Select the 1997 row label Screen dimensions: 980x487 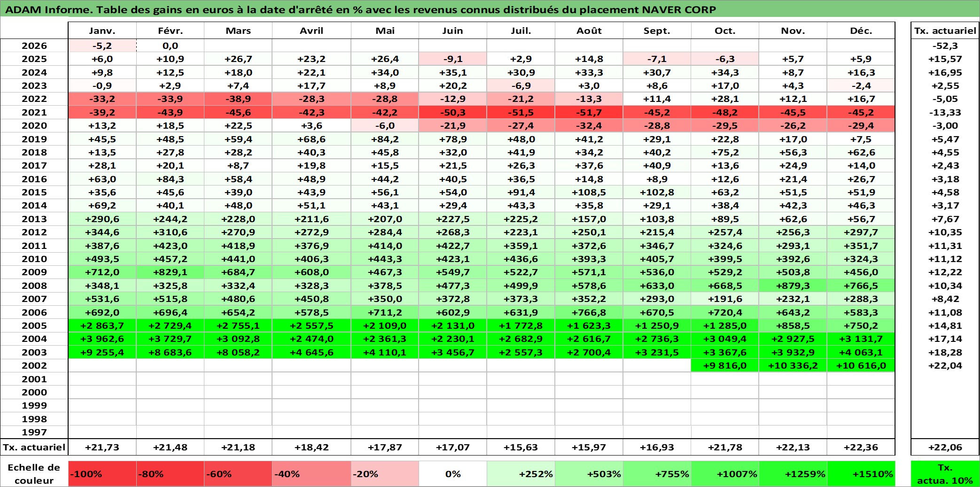tap(34, 432)
